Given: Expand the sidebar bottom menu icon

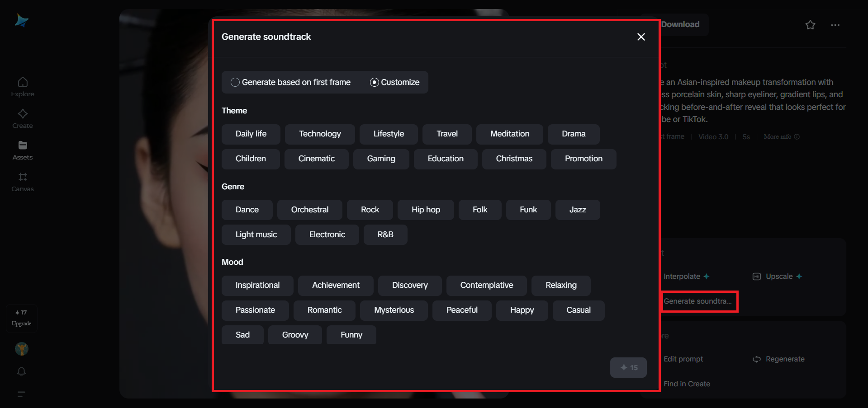Looking at the screenshot, I should pyautogui.click(x=21, y=394).
